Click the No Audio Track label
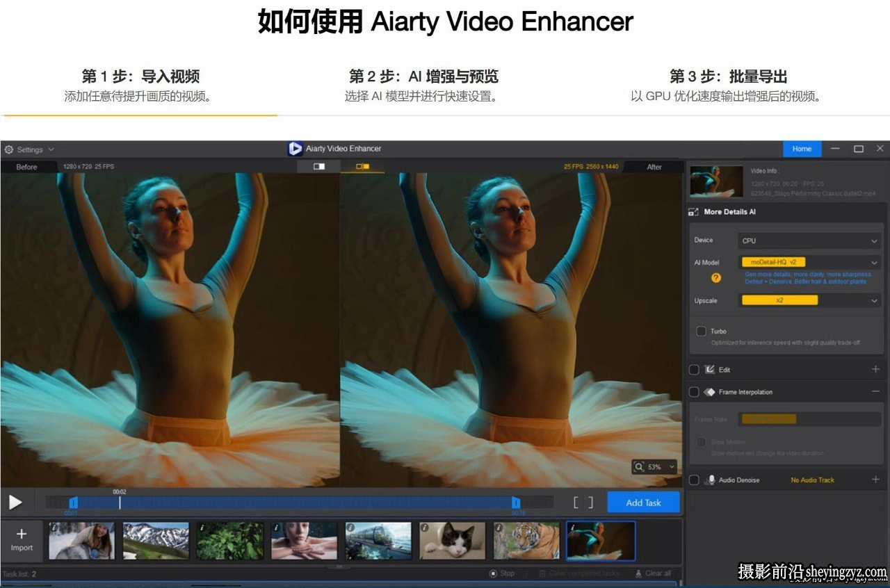The image size is (890, 588). pyautogui.click(x=812, y=480)
